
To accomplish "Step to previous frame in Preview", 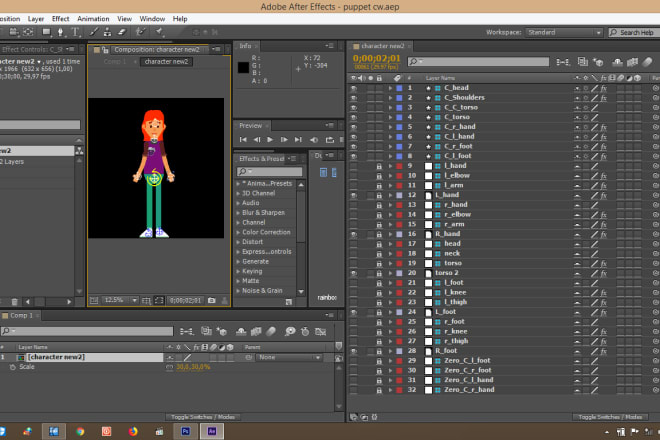I will (x=257, y=139).
